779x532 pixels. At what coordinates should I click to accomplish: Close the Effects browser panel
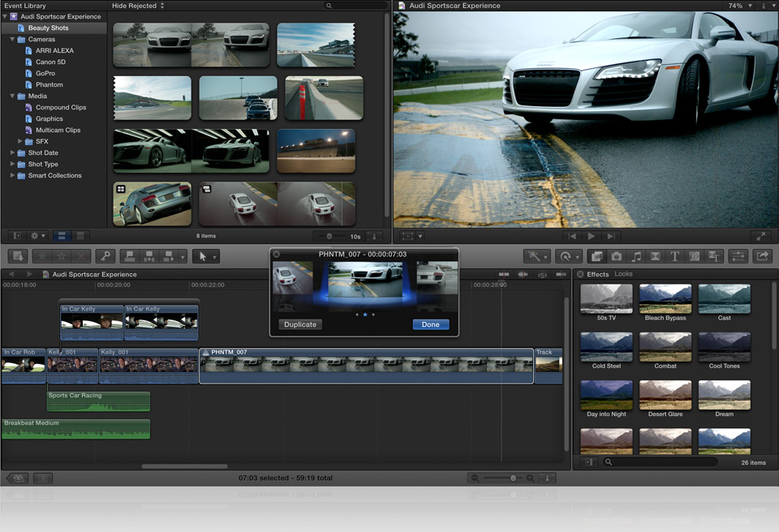tap(579, 274)
